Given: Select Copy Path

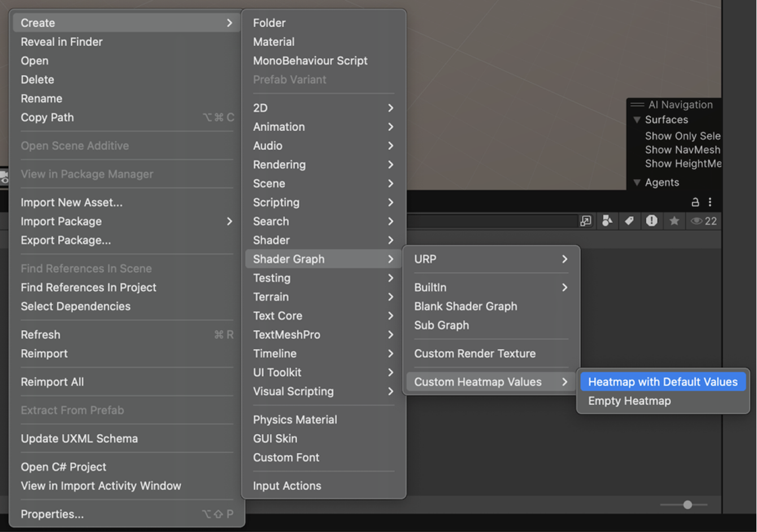Looking at the screenshot, I should tap(127, 117).
